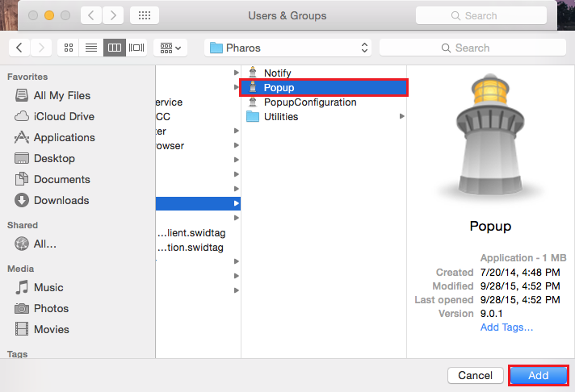Choose PopupConfiguration in the file list

[310, 102]
